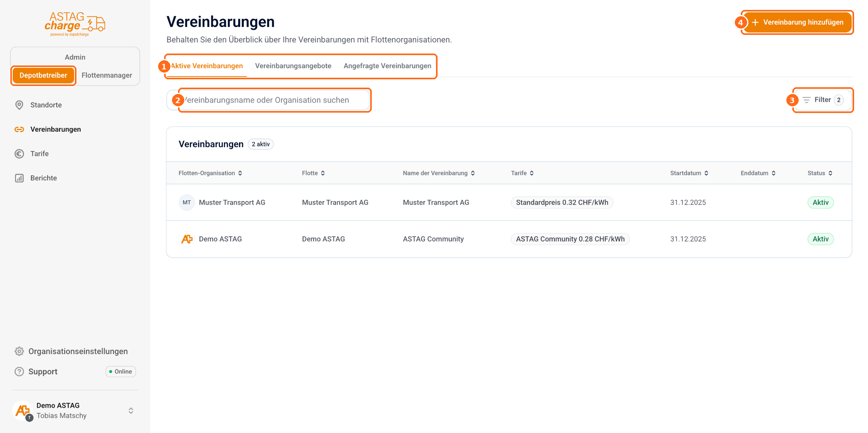Click the ASTAG charge truck logo

(75, 24)
